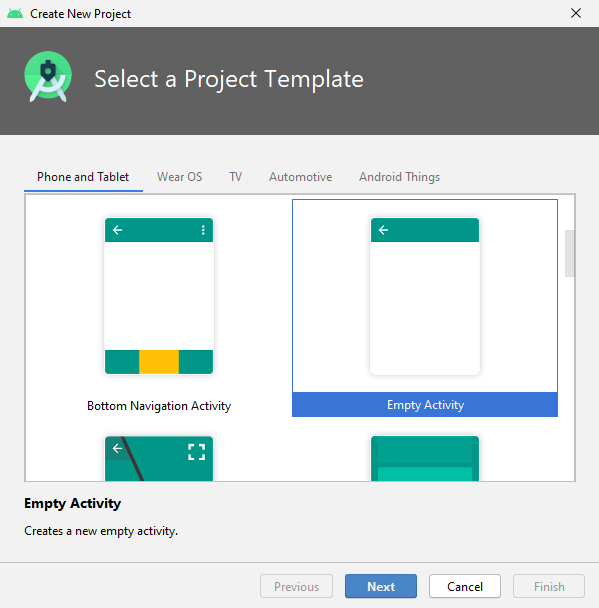
Task: Click back arrow in Empty Activity thumbnail
Action: click(x=383, y=230)
